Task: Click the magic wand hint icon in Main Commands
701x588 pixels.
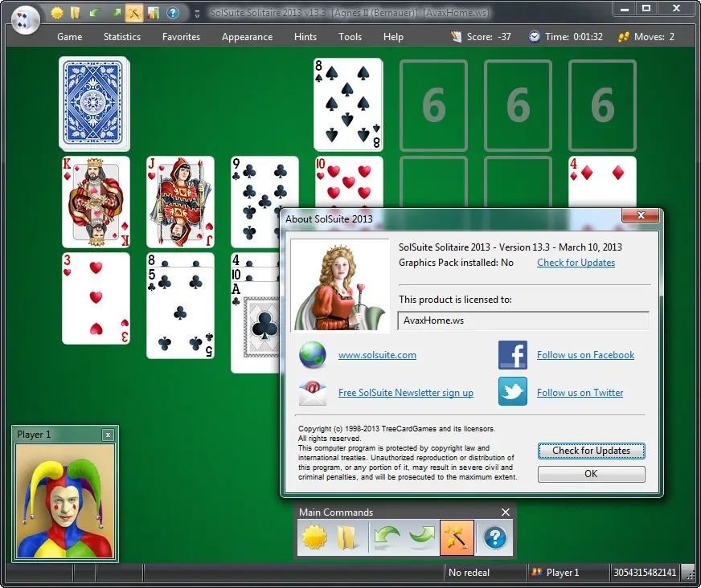Action: tap(457, 537)
